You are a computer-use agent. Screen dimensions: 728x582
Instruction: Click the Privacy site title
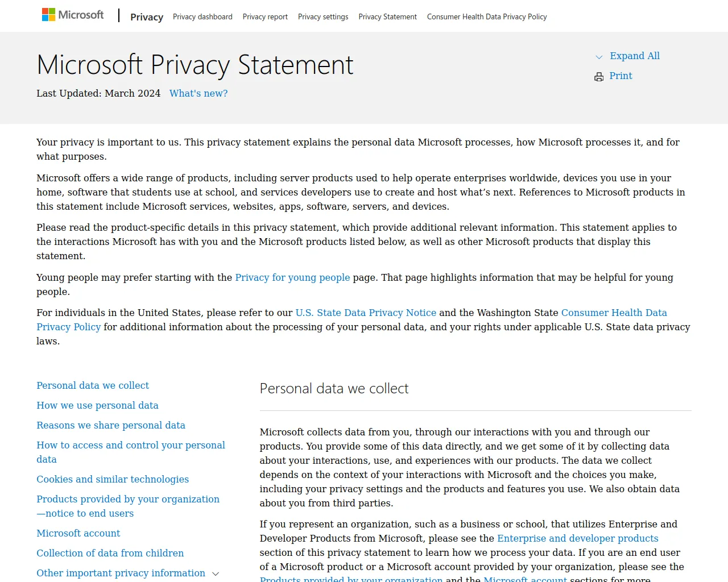coord(147,17)
